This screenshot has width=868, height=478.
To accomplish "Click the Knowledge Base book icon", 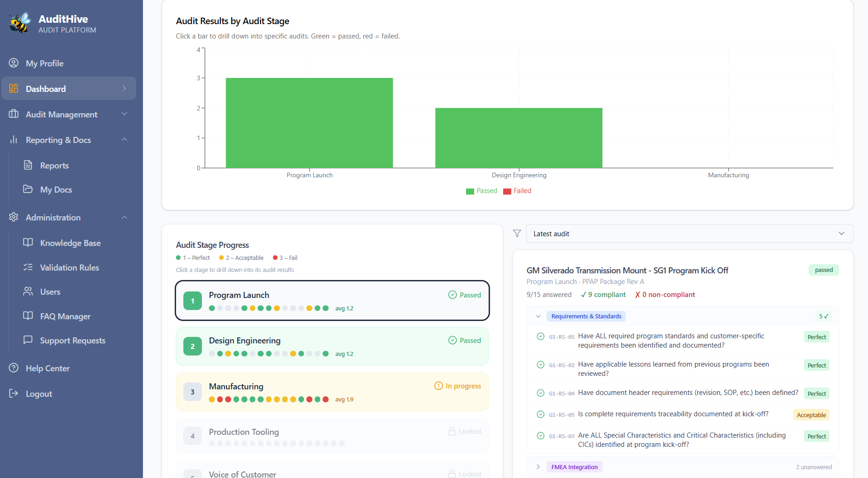I will point(28,243).
